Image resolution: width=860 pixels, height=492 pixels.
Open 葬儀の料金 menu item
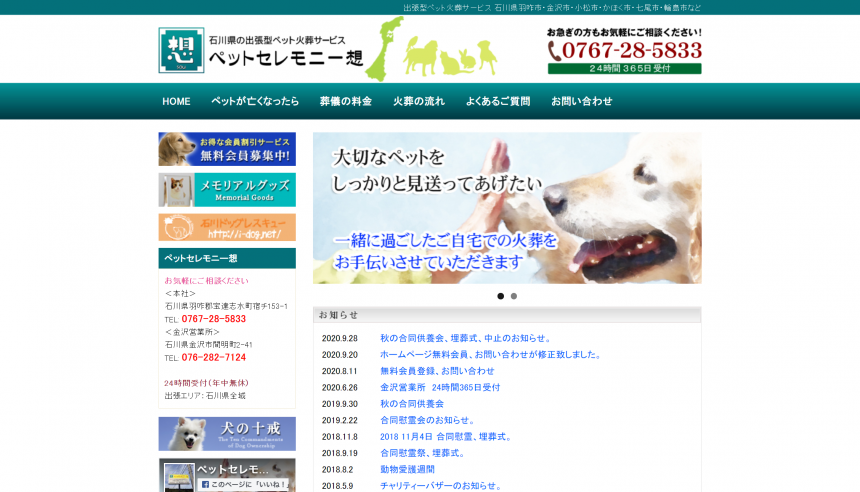point(346,101)
